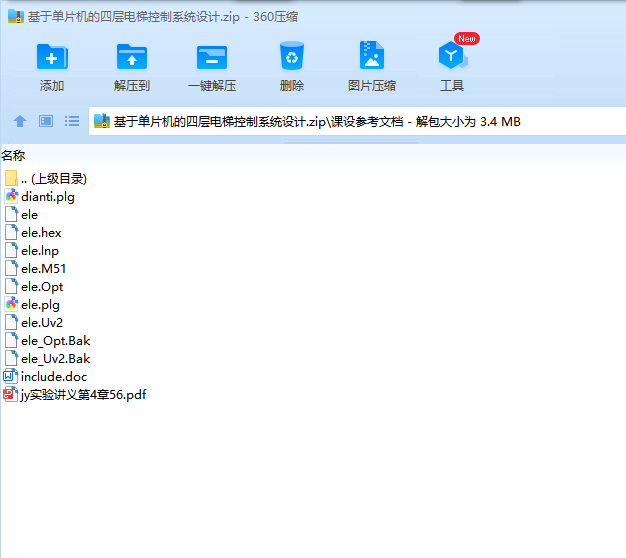Click the 一键解压 one-click extract icon
The height and width of the screenshot is (558, 626).
(212, 57)
